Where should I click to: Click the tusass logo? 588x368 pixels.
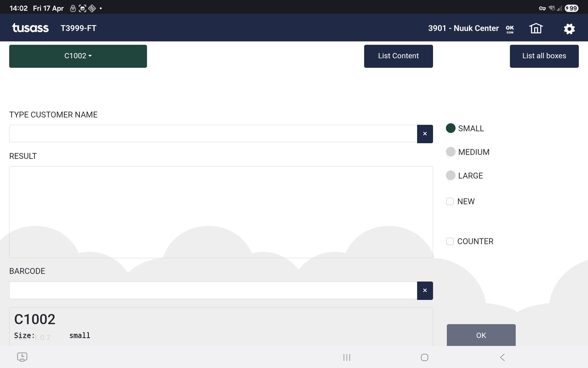point(30,28)
